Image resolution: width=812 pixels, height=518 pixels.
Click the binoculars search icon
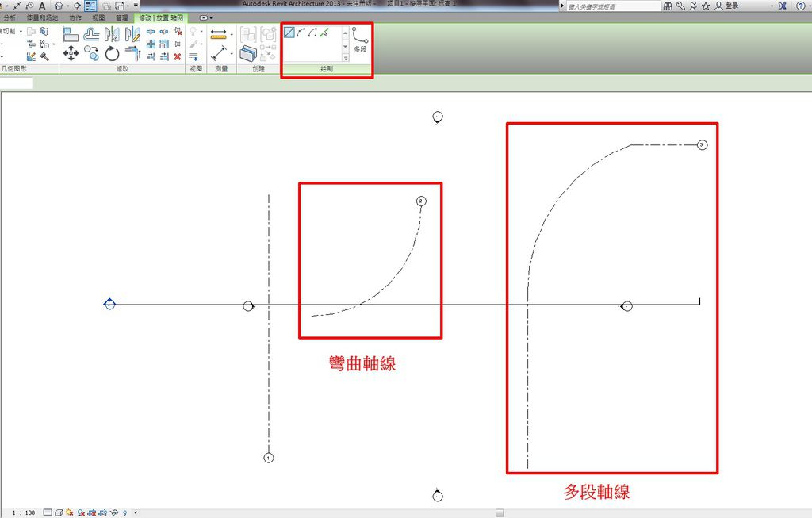coord(668,6)
